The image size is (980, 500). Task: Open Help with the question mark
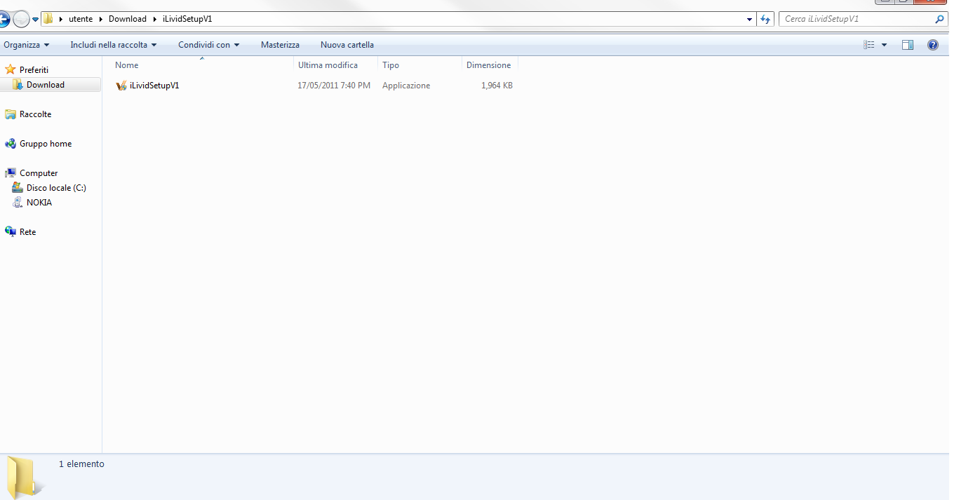pyautogui.click(x=933, y=45)
